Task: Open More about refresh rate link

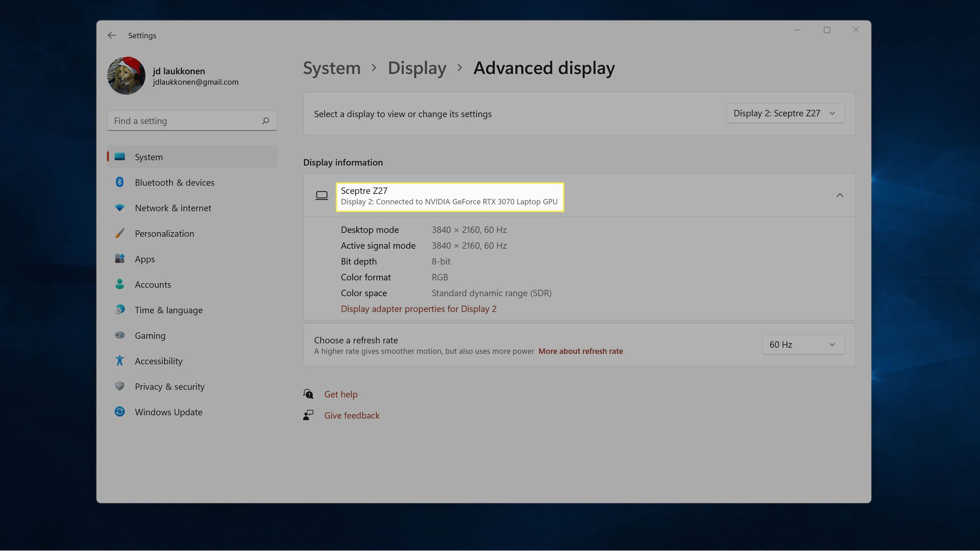Action: tap(581, 351)
